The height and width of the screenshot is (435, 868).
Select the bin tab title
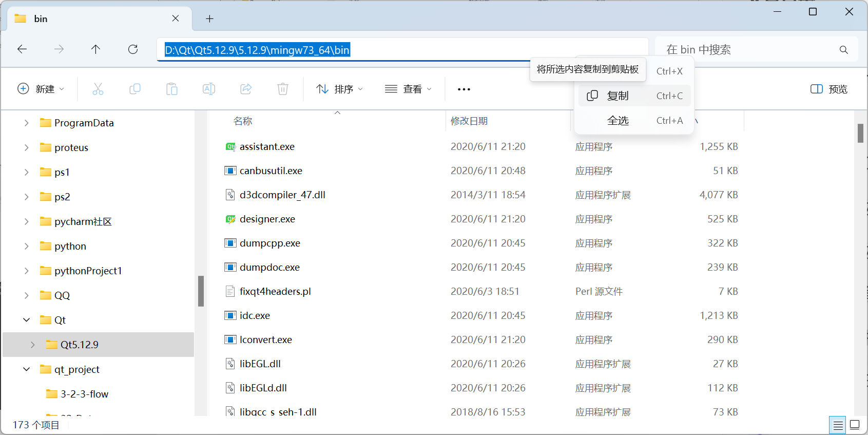click(x=41, y=19)
